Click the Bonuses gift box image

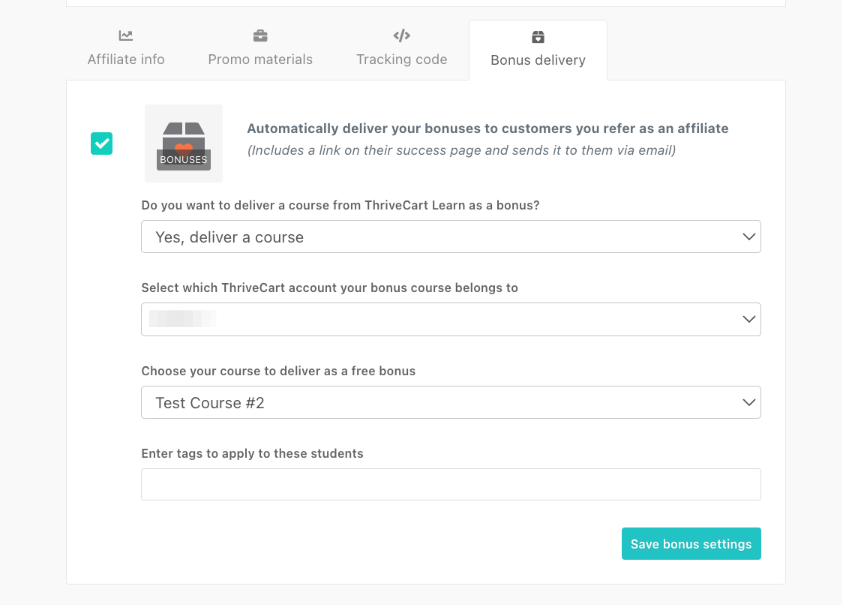click(x=184, y=143)
